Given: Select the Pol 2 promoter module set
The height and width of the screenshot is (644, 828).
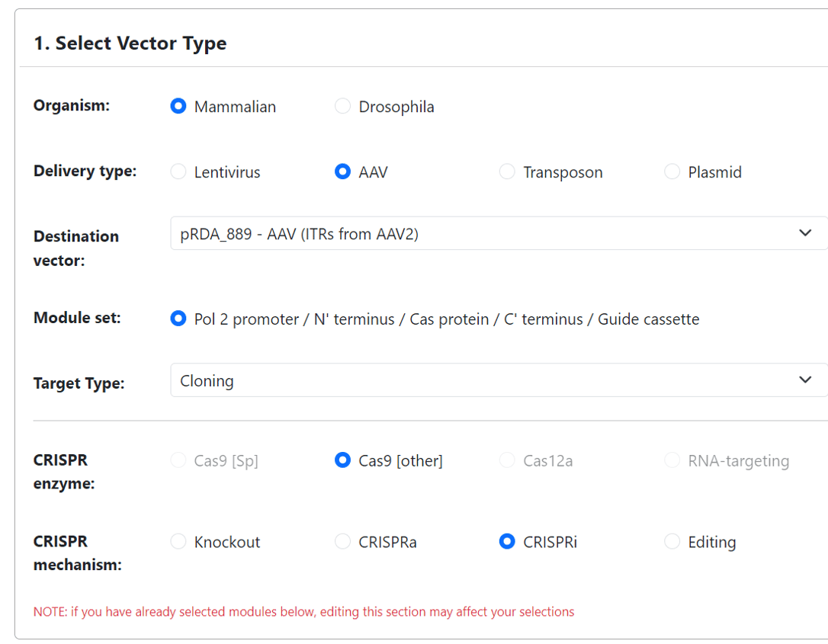Looking at the screenshot, I should (x=178, y=319).
